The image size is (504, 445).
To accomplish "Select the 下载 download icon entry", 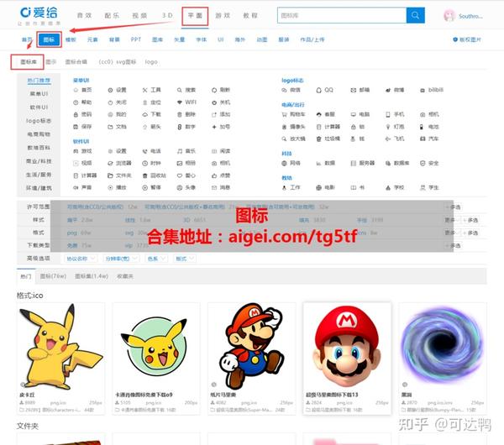I will click(x=152, y=114).
